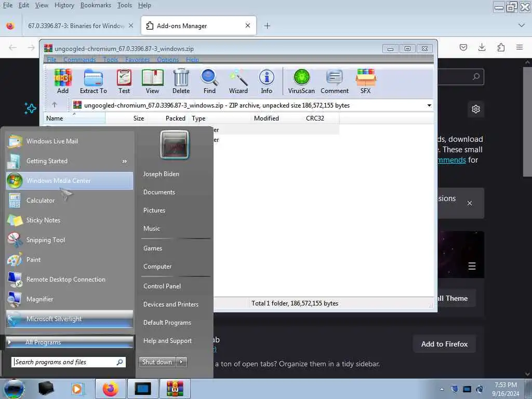Launch the Wizard tool in WinRAR
The width and height of the screenshot is (532, 399).
pos(238,82)
